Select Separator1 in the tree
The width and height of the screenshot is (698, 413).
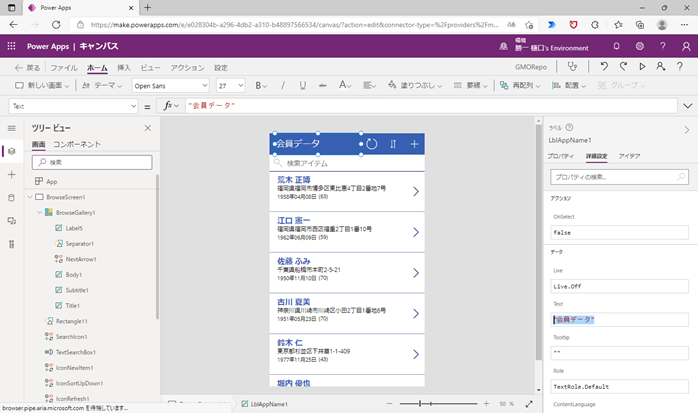[79, 243]
